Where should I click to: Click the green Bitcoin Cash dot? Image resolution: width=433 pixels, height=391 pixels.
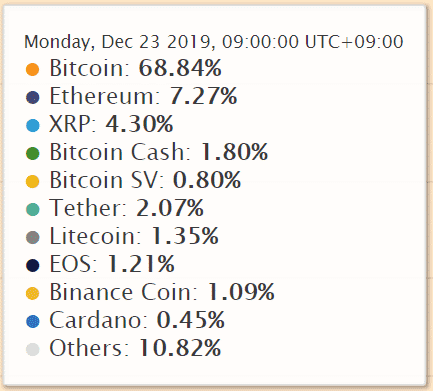[33, 153]
